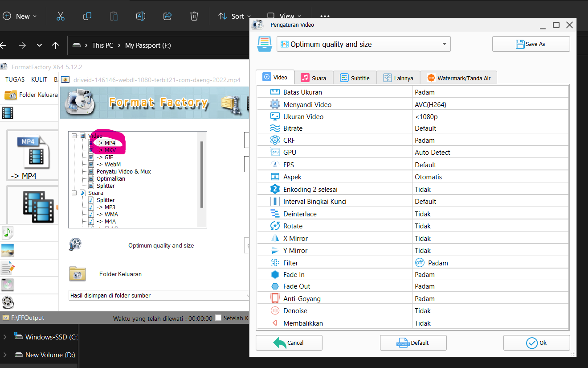Select Penyatu Video & Mux tree item
Screen dimensions: 588x368
point(124,171)
